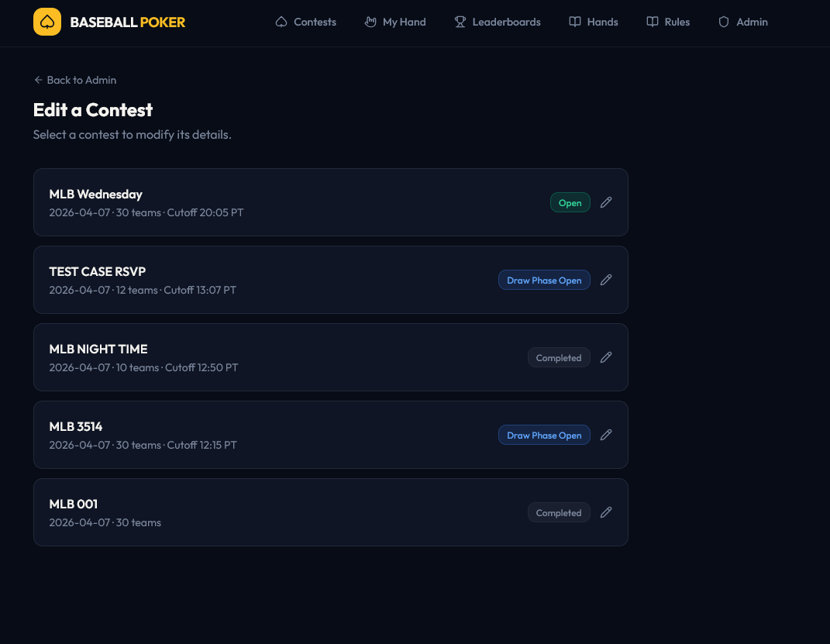Click the Open status badge on MLB Wednesday
The image size is (830, 644).
pos(570,202)
